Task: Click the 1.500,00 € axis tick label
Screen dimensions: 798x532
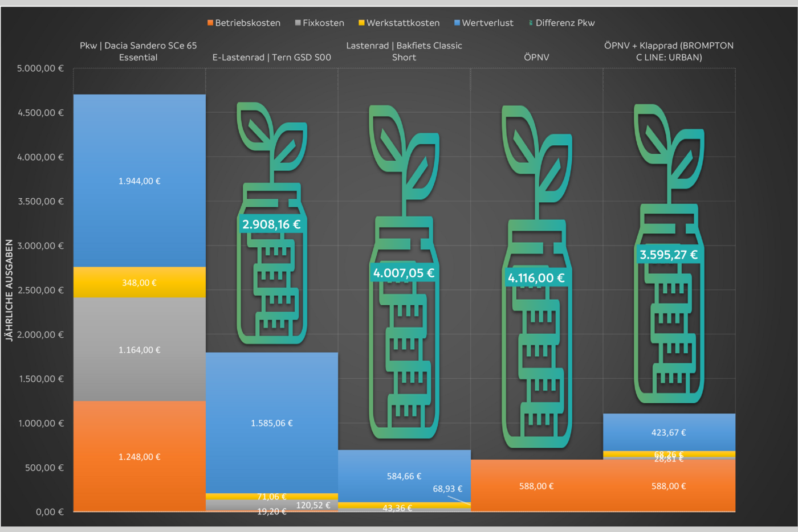Action: coord(40,379)
